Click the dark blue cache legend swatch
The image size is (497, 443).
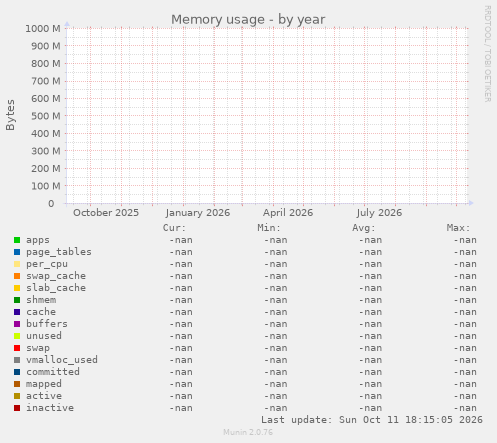[x=17, y=312]
